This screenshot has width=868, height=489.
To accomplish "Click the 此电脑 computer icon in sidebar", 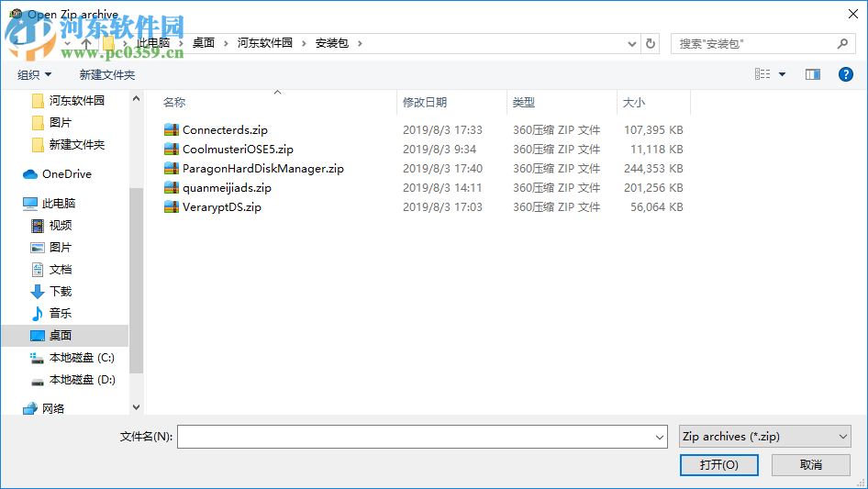I will [x=30, y=204].
